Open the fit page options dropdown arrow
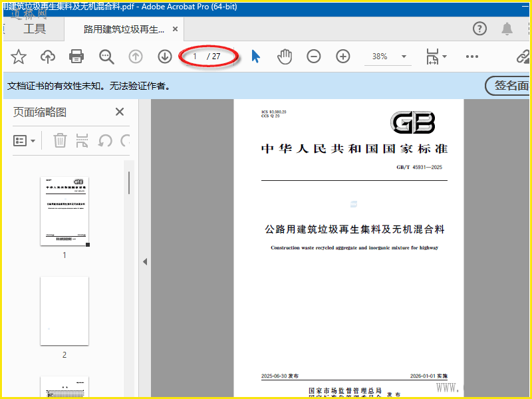Viewport: 532px width, 399px height. [x=444, y=57]
